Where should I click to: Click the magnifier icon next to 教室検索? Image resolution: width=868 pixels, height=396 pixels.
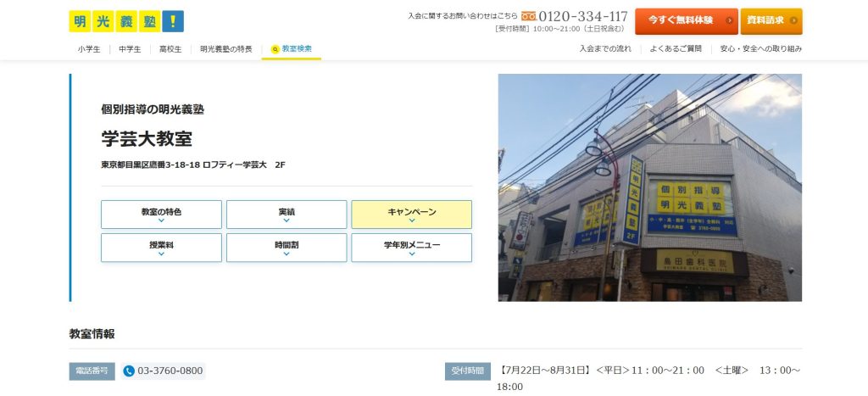(x=275, y=49)
